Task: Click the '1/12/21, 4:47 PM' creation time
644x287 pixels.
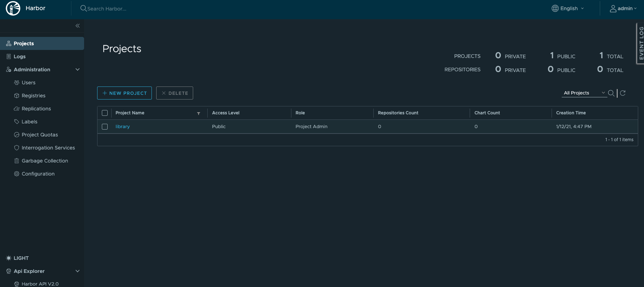Action: click(x=574, y=127)
